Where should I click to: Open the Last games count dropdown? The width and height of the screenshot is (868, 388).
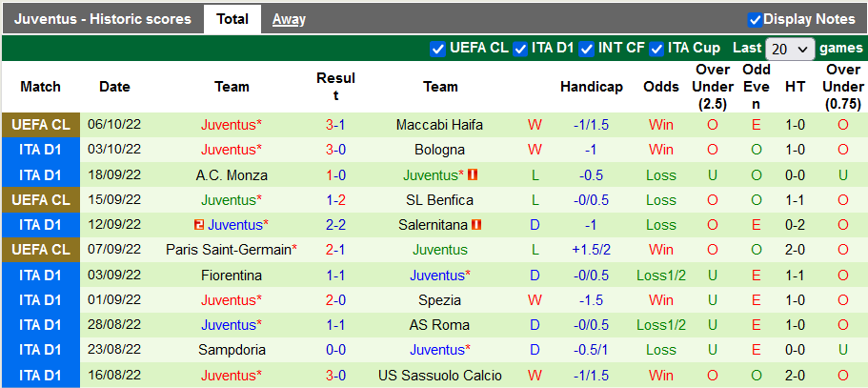(x=790, y=49)
